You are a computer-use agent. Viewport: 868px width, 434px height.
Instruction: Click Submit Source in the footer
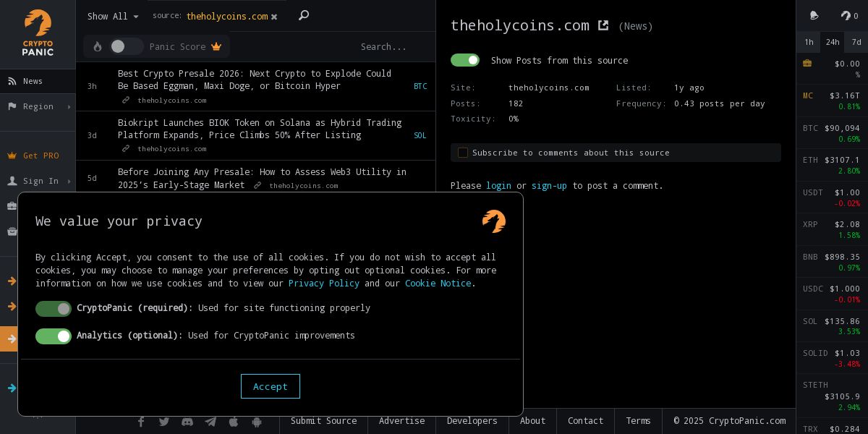click(323, 421)
